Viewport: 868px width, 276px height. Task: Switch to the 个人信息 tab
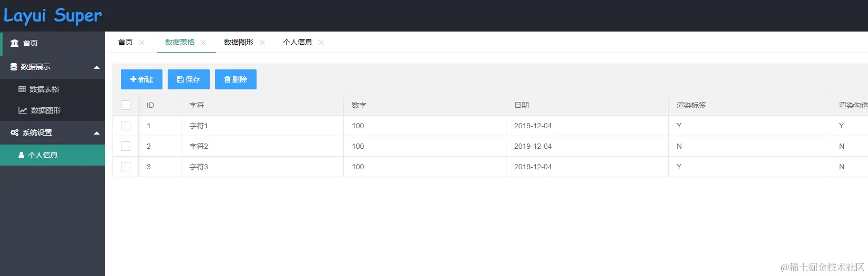point(298,42)
